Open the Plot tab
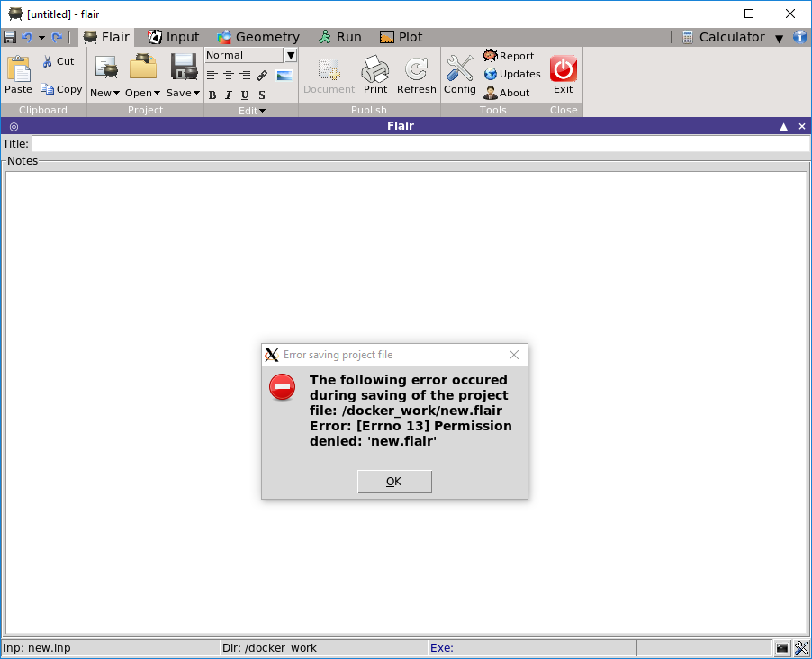This screenshot has height=659, width=812. 401,37
